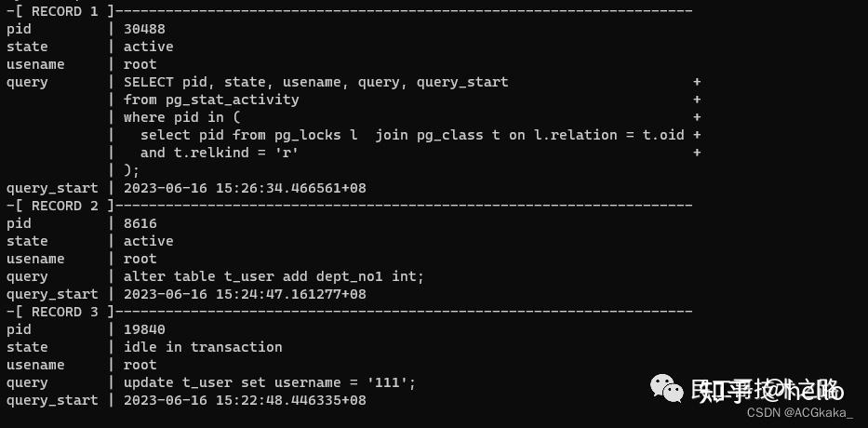The image size is (868, 428).
Task: Click the RECORD 2 header line
Action: click(x=349, y=206)
